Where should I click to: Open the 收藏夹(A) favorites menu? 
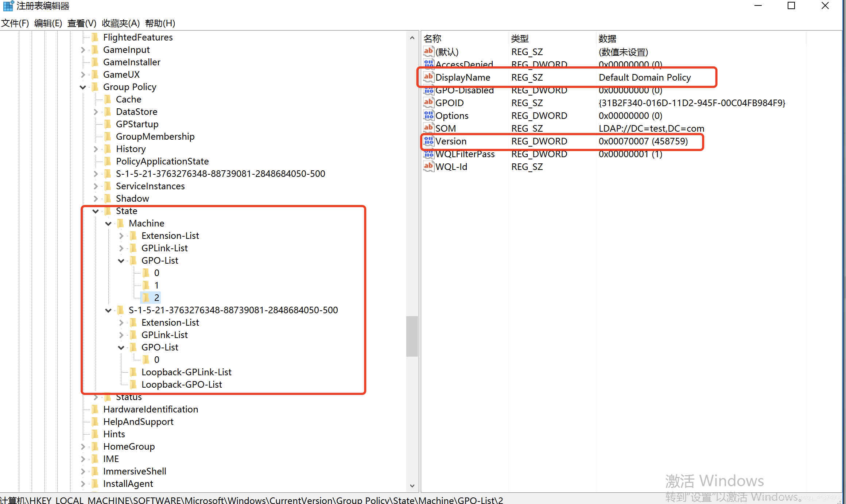tap(121, 23)
